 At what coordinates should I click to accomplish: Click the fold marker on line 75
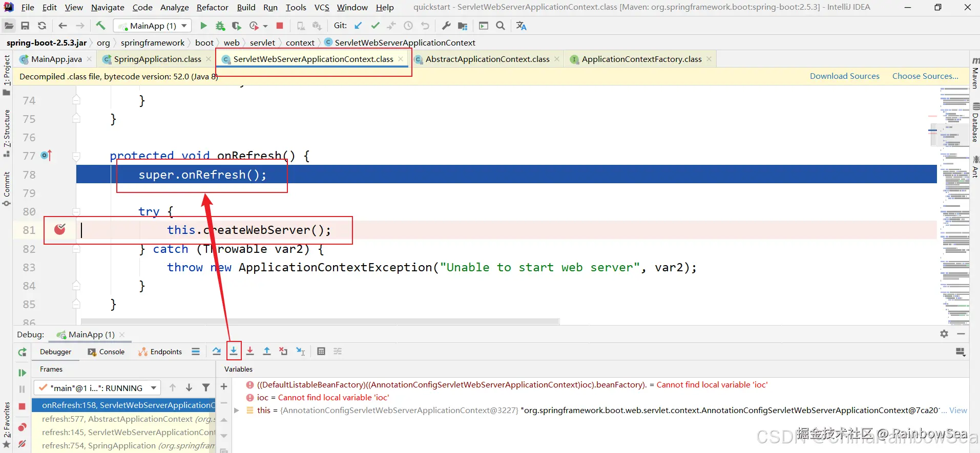click(x=76, y=119)
